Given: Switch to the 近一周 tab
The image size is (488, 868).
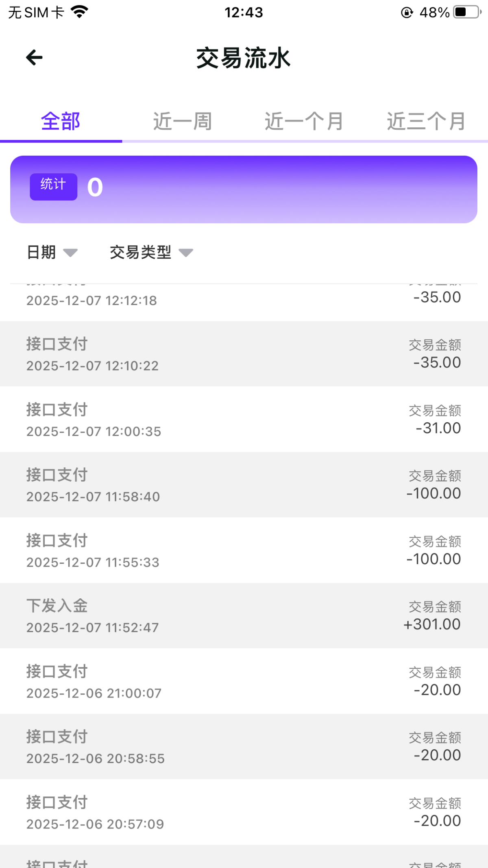Looking at the screenshot, I should click(183, 121).
